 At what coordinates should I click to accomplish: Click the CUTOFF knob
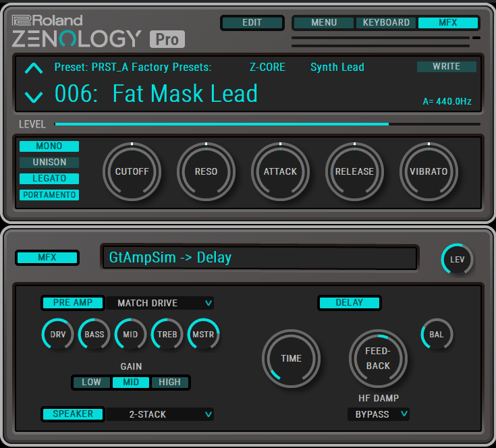(132, 171)
